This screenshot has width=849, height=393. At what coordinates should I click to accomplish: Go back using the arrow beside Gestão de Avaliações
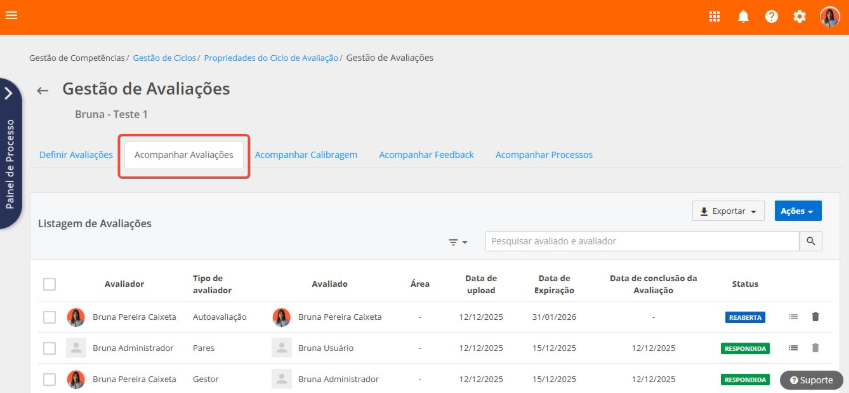pos(43,90)
